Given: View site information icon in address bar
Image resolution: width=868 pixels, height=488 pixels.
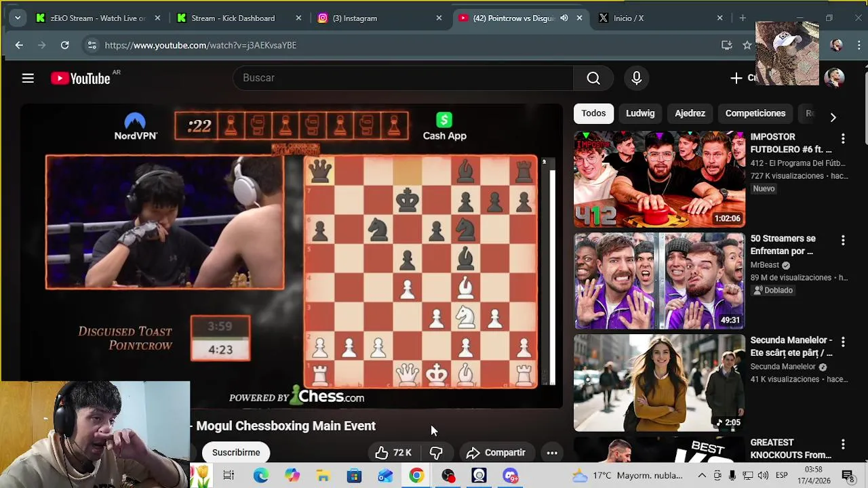Looking at the screenshot, I should 92,45.
